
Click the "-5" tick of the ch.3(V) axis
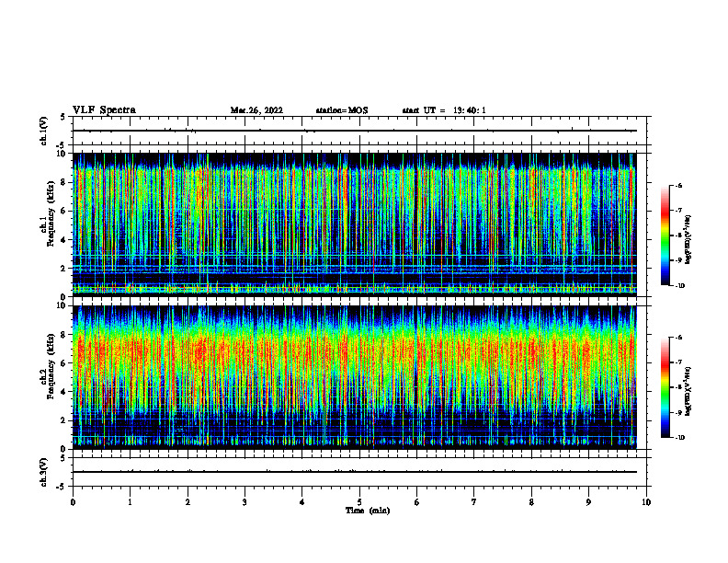[62, 487]
